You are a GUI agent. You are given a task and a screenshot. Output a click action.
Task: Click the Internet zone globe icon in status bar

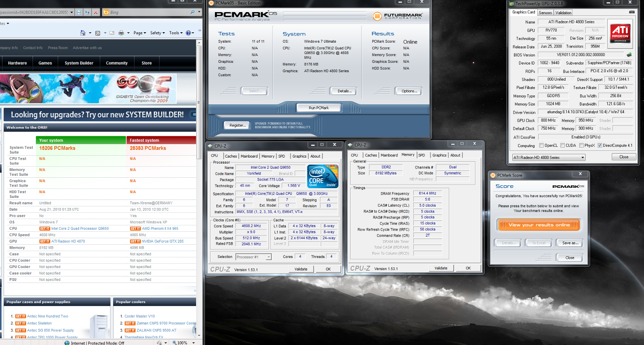67,343
